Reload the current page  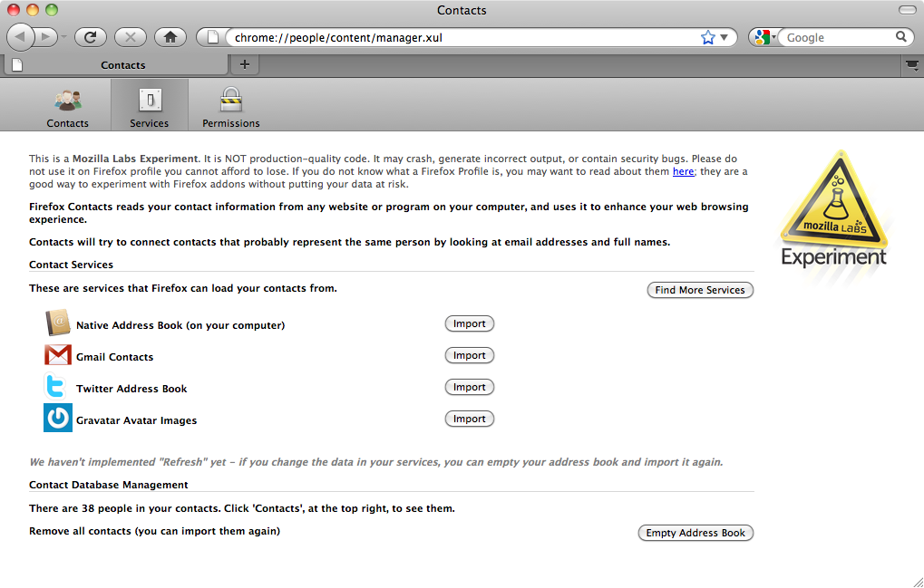(91, 37)
